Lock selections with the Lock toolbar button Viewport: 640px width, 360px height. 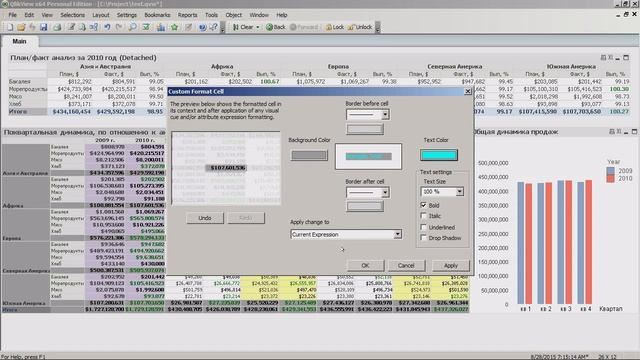pyautogui.click(x=335, y=27)
